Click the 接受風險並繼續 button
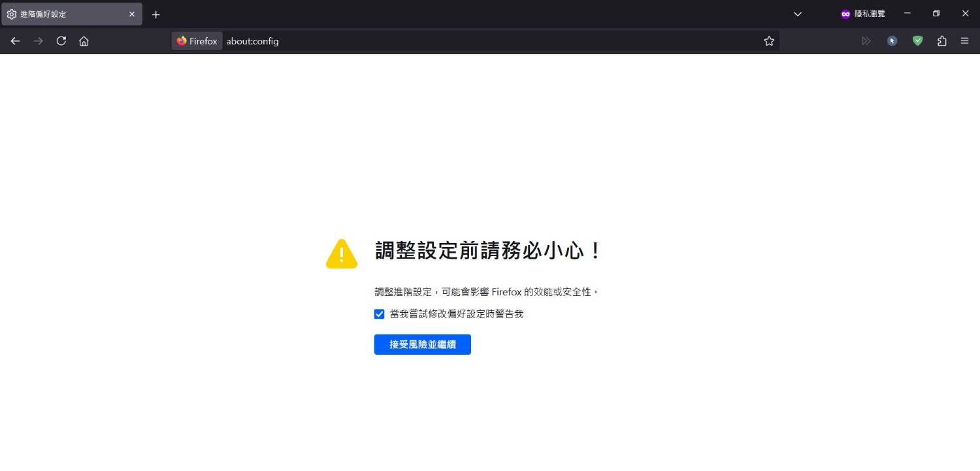The width and height of the screenshot is (980, 471). 423,344
